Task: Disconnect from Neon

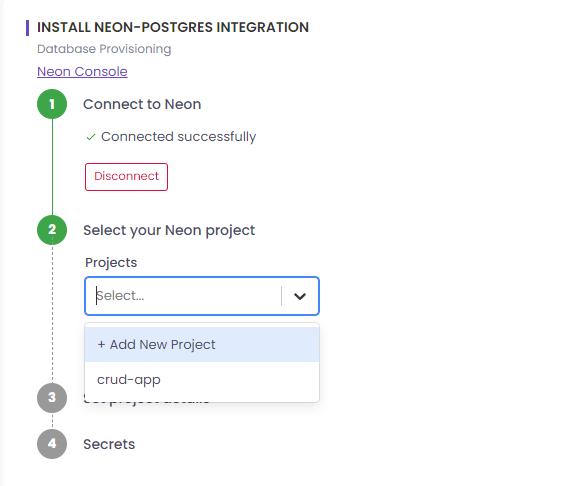Action: (126, 177)
